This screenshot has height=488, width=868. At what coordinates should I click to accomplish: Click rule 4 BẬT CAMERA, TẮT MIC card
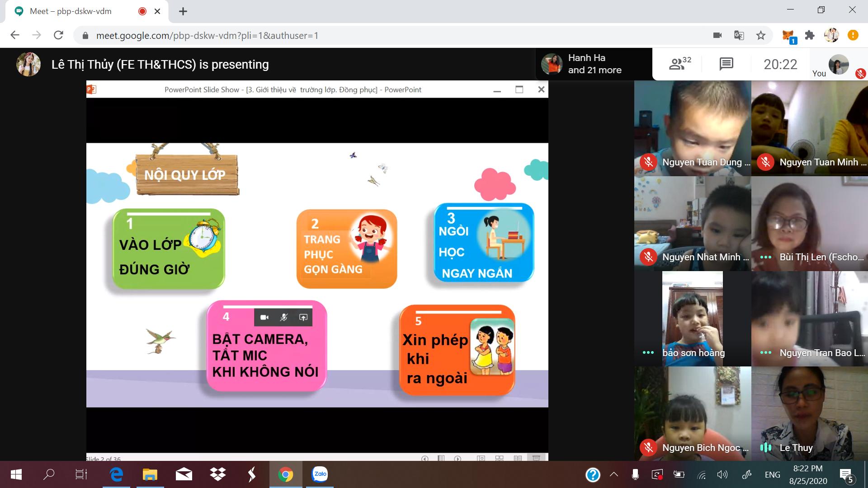click(x=267, y=345)
